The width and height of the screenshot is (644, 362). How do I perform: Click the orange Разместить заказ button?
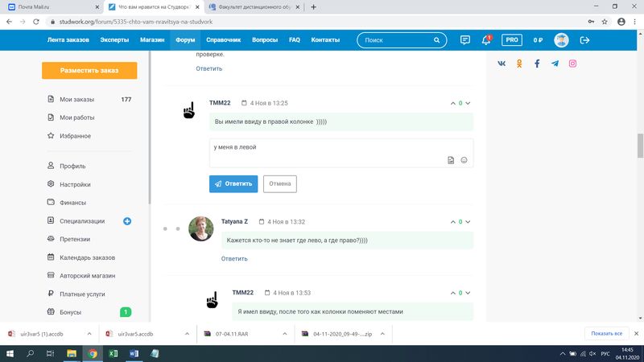coord(89,71)
